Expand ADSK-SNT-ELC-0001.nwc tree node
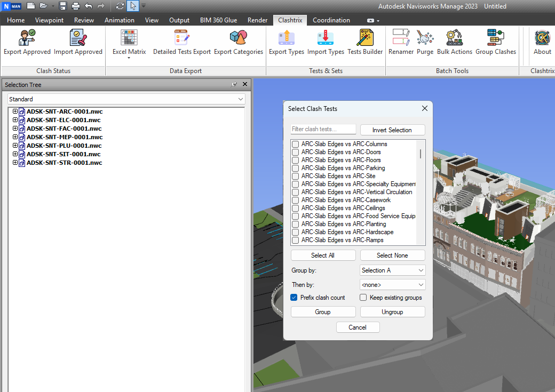Image resolution: width=555 pixels, height=392 pixels. pos(15,120)
